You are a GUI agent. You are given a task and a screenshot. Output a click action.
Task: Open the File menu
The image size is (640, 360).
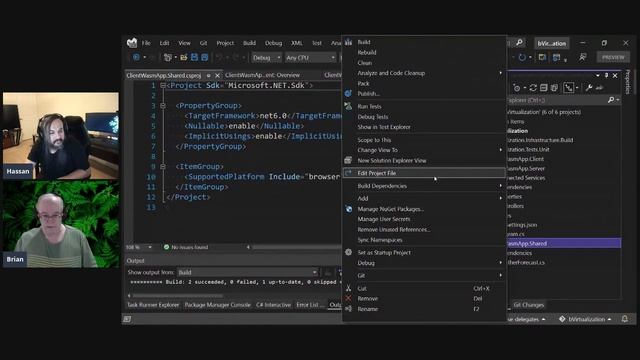tap(146, 43)
